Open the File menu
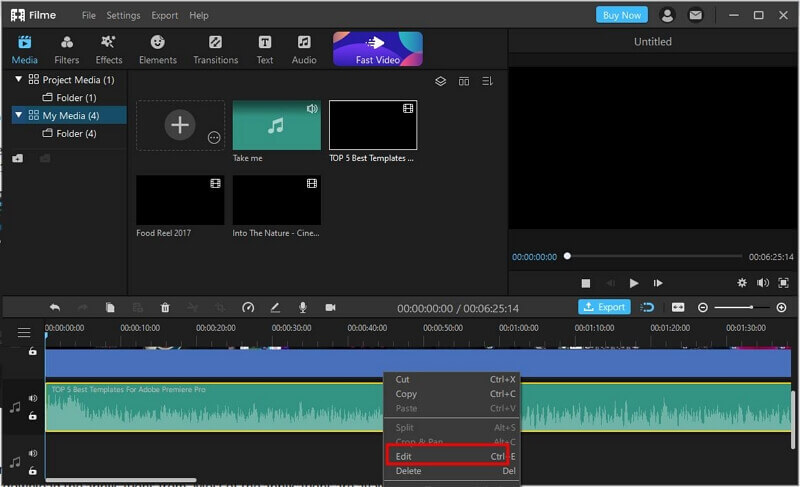This screenshot has height=487, width=800. point(89,15)
